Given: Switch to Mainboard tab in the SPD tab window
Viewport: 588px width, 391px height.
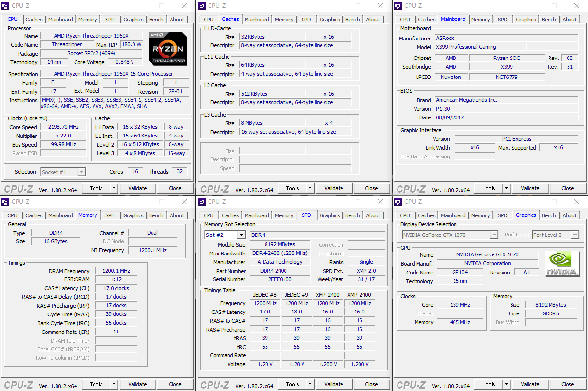Looking at the screenshot, I should [x=257, y=215].
